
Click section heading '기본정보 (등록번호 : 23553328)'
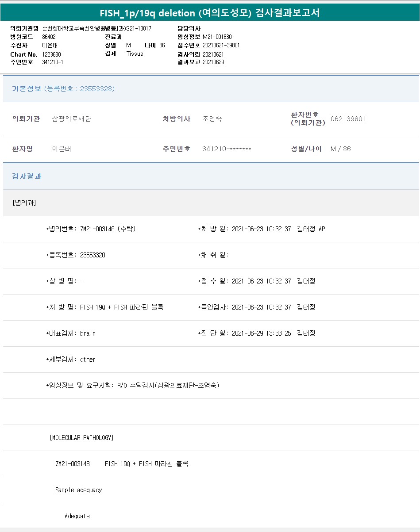(63, 89)
